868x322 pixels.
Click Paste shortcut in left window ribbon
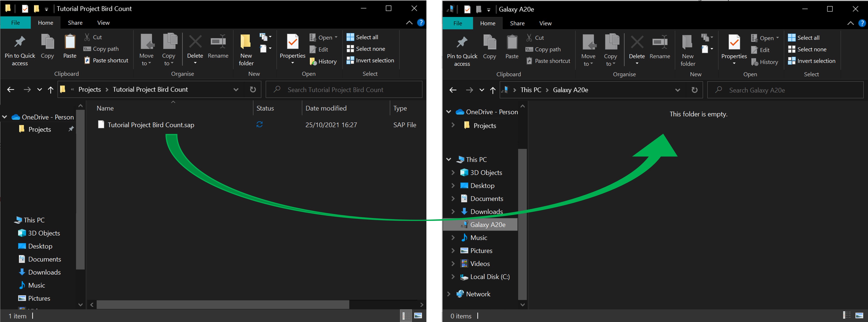106,60
